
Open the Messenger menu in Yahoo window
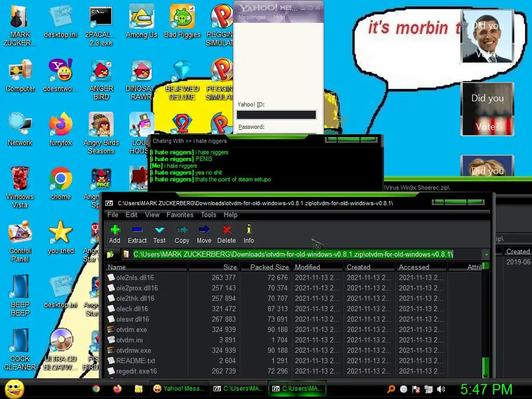(x=252, y=17)
